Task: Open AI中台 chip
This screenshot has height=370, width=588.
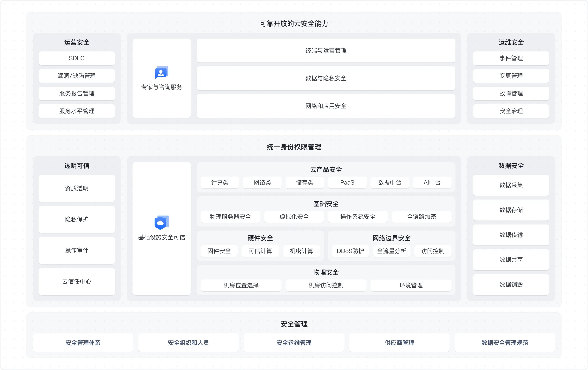Action: (432, 182)
